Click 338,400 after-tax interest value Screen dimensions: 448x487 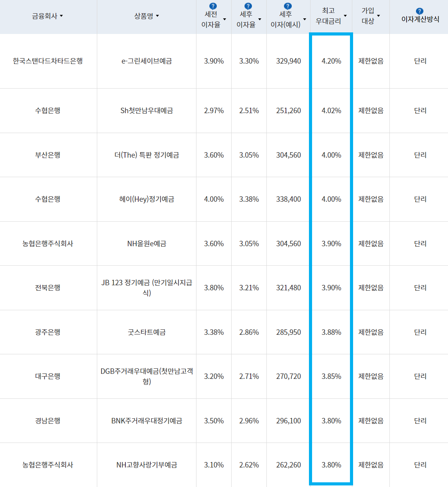(x=288, y=199)
